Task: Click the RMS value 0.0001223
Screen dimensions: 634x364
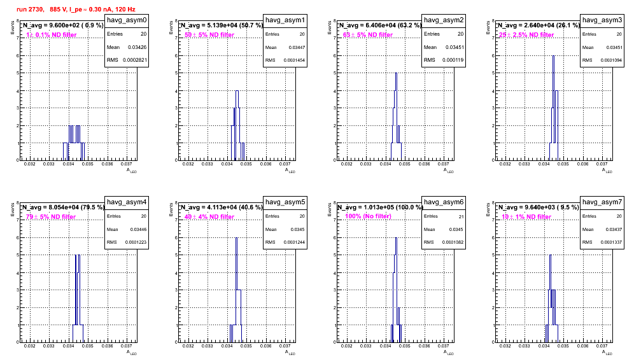Action: (136, 242)
